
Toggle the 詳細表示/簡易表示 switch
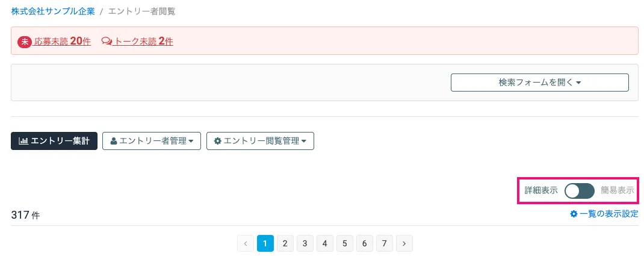(x=579, y=191)
